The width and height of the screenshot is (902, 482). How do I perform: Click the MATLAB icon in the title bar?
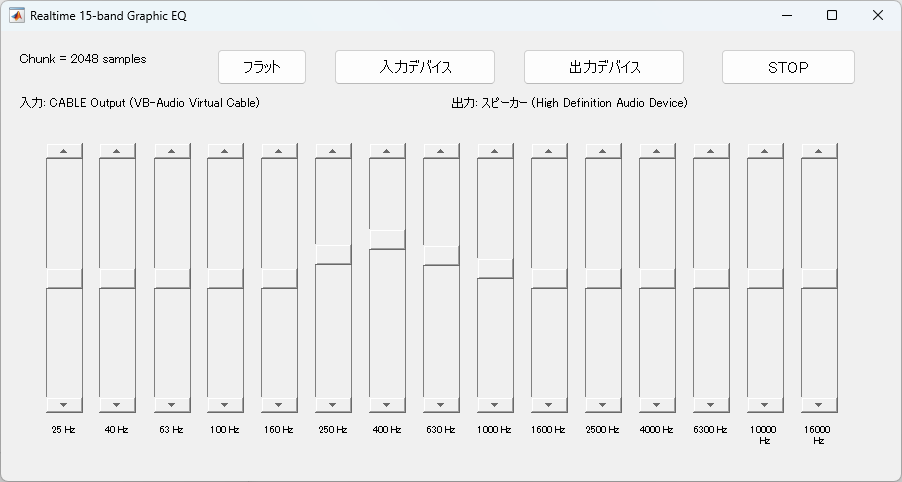point(17,16)
